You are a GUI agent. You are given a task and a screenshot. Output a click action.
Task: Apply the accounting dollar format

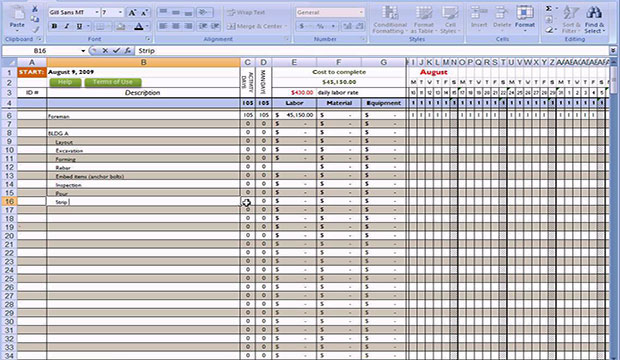(302, 27)
